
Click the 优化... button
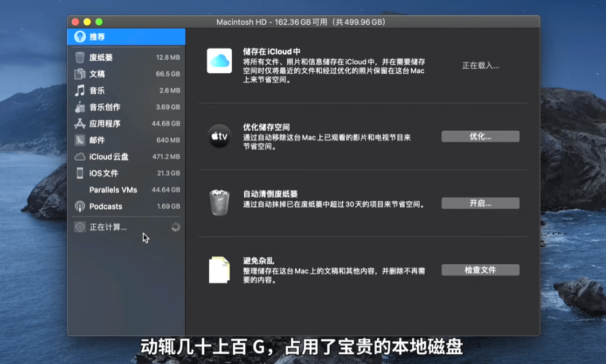[x=480, y=136]
